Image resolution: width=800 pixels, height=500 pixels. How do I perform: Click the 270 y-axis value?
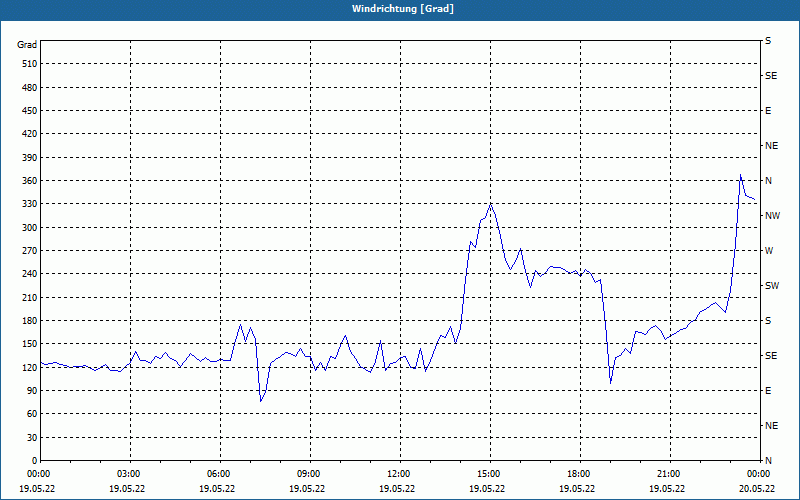point(30,251)
